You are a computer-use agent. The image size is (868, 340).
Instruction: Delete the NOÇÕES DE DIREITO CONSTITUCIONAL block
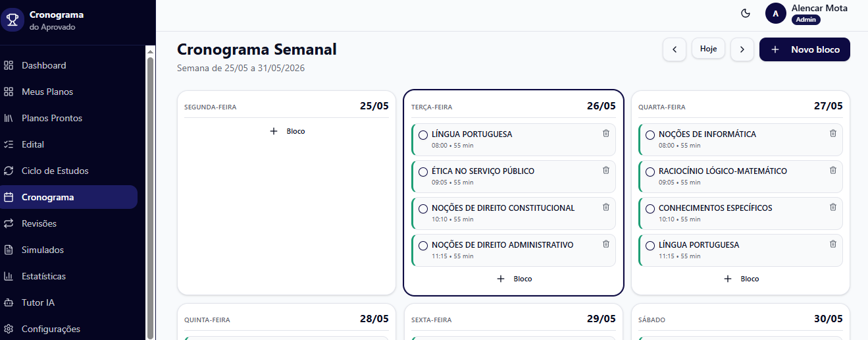(x=606, y=207)
